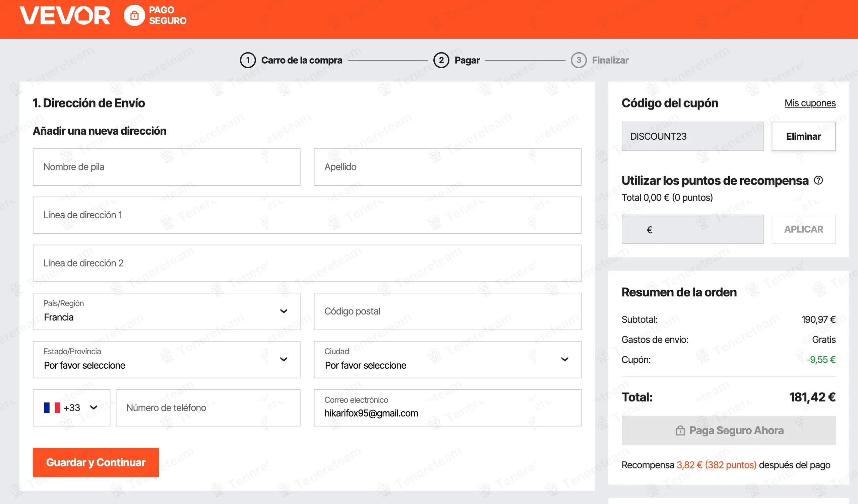Screen dimensions: 858x504
Task: Click Total 0,00 € (0 puntos) text
Action: click(667, 198)
